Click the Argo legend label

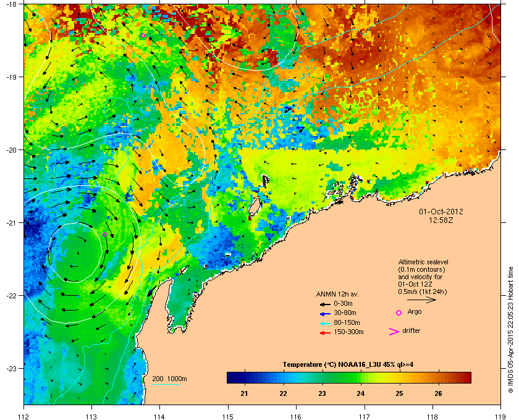[x=415, y=312]
